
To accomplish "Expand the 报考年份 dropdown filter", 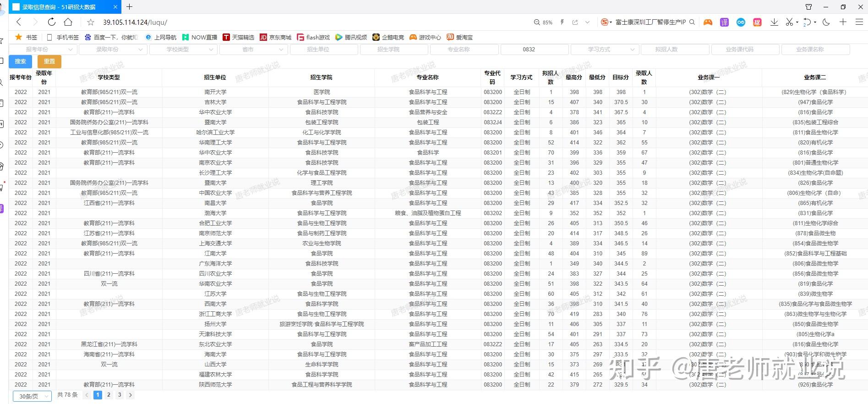I will point(43,50).
